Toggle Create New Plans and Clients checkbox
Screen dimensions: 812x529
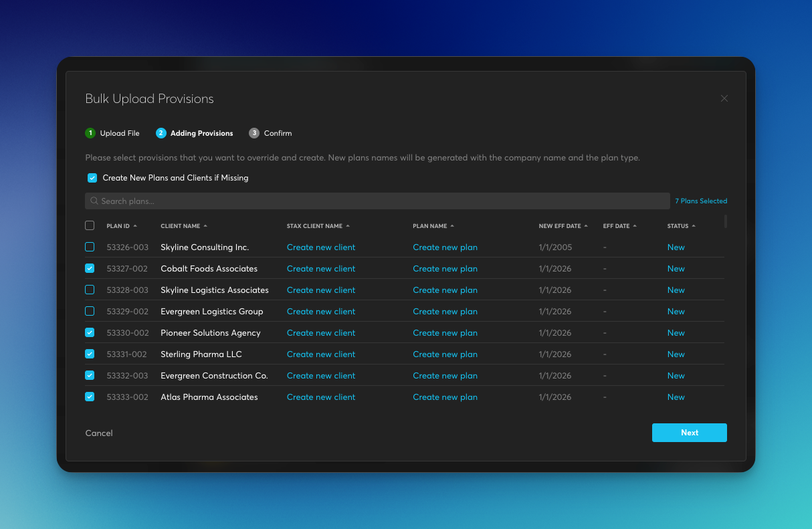click(92, 178)
